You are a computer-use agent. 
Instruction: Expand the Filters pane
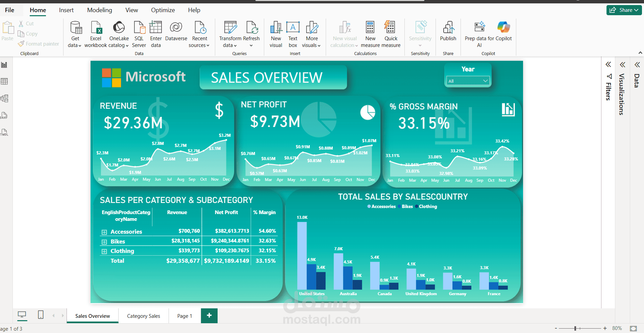[608, 65]
